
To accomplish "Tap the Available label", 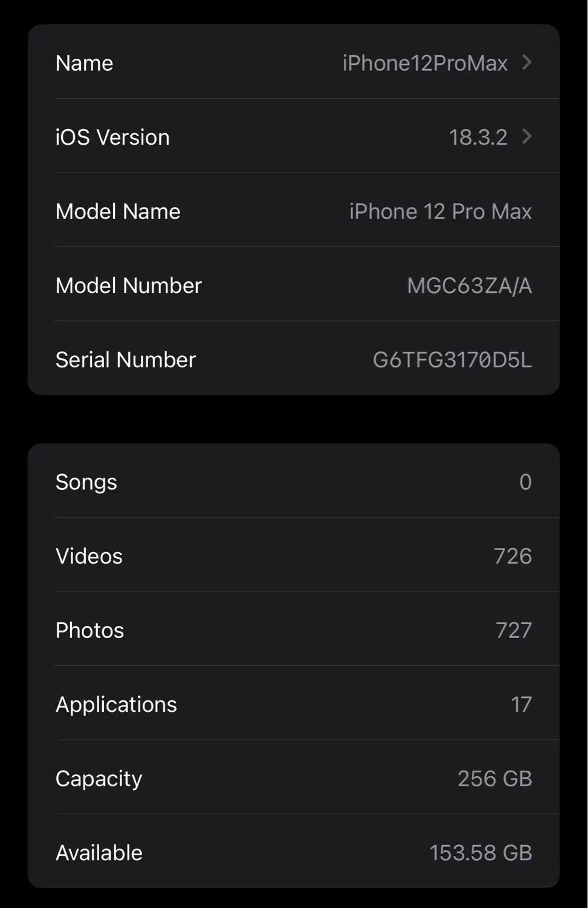I will click(x=99, y=853).
